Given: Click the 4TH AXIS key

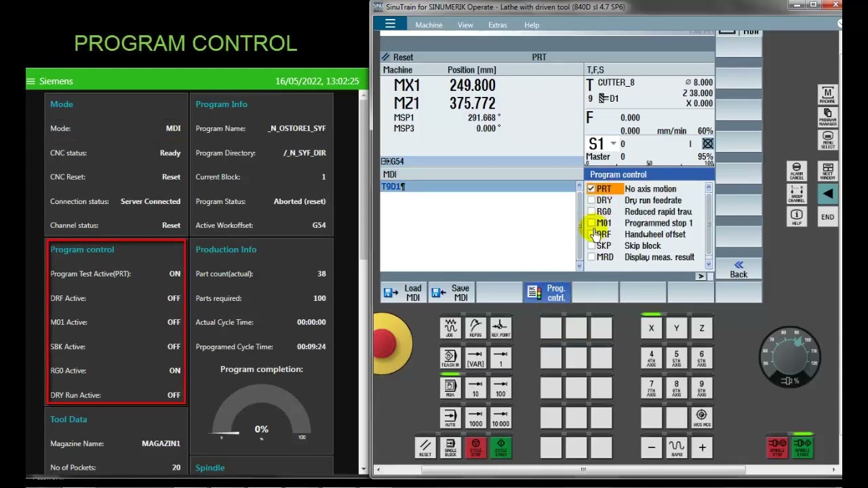Looking at the screenshot, I should (651, 358).
